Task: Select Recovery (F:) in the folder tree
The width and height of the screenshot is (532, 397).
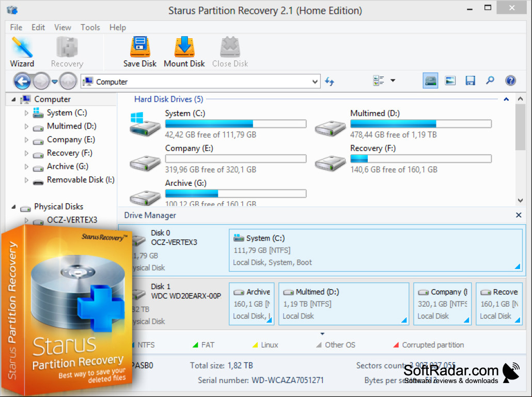Action: pos(70,153)
